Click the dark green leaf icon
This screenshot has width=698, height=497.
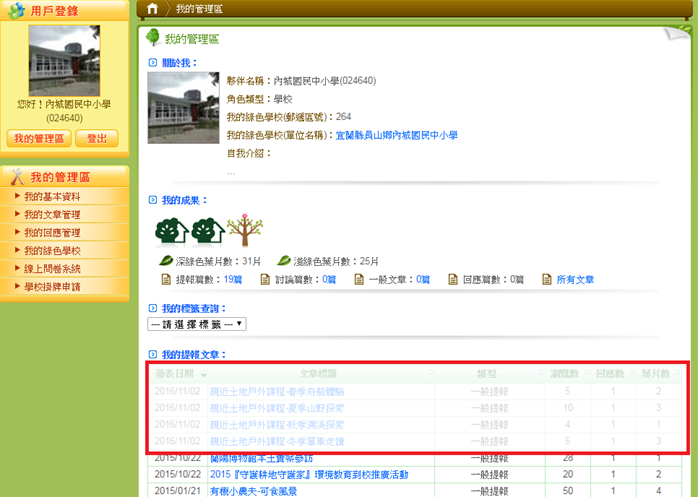point(166,261)
